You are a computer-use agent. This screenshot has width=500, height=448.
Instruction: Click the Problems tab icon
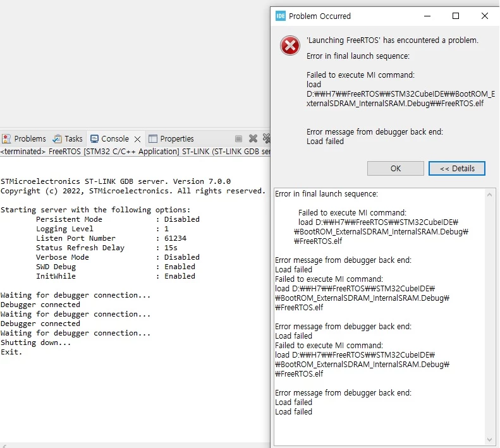pyautogui.click(x=6, y=139)
